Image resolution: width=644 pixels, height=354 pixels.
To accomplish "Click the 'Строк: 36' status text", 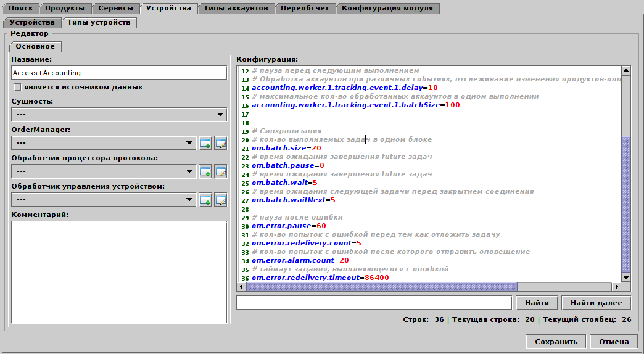I will 423,319.
